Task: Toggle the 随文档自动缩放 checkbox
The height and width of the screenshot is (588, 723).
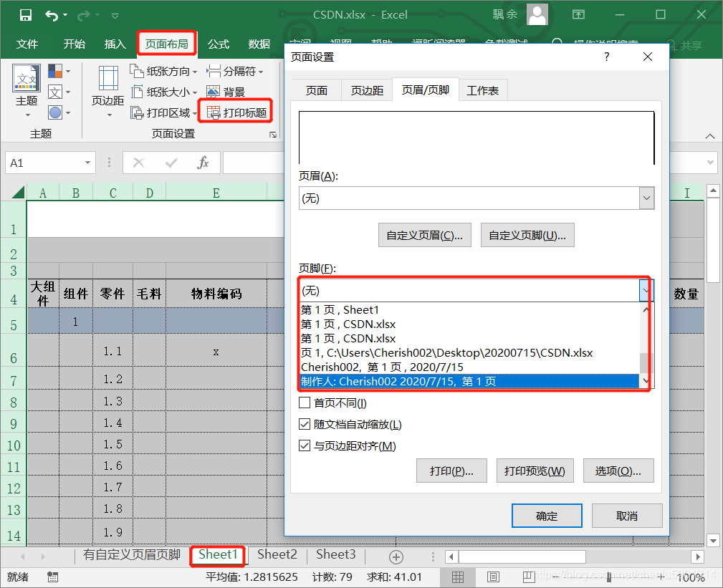Action: (x=305, y=425)
